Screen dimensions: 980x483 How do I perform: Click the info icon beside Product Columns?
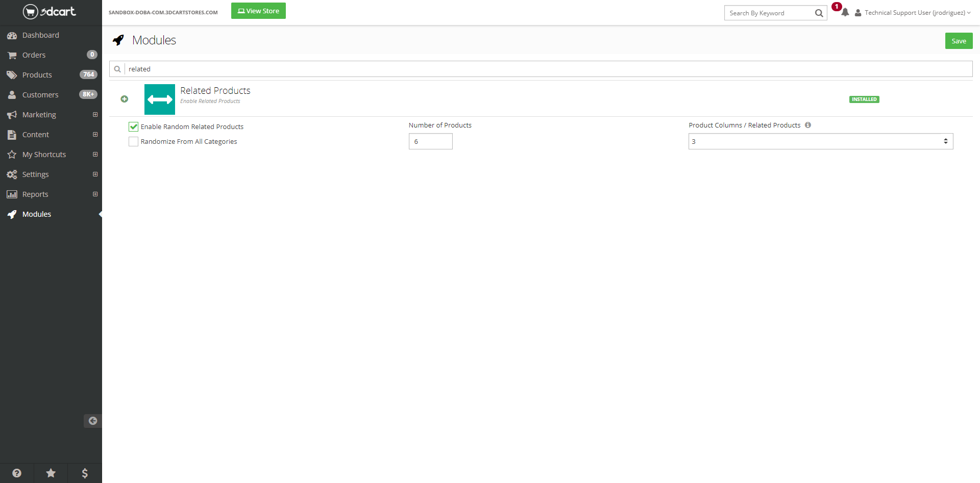[808, 125]
